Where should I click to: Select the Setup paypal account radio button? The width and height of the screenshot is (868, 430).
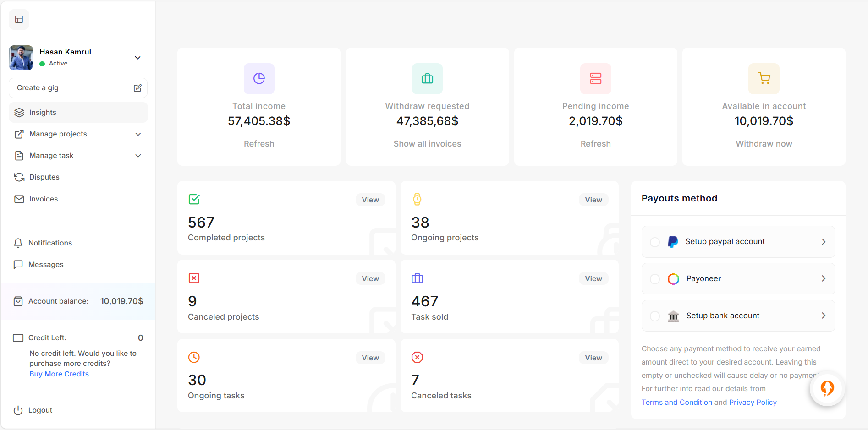pyautogui.click(x=655, y=242)
